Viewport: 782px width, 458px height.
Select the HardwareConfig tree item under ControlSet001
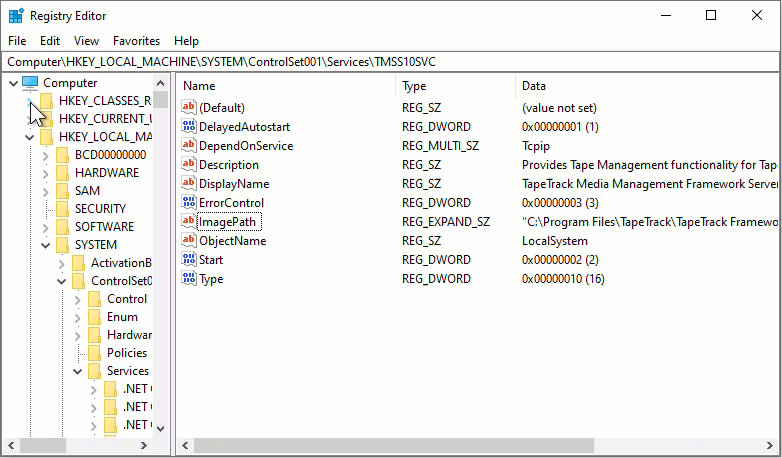point(130,335)
